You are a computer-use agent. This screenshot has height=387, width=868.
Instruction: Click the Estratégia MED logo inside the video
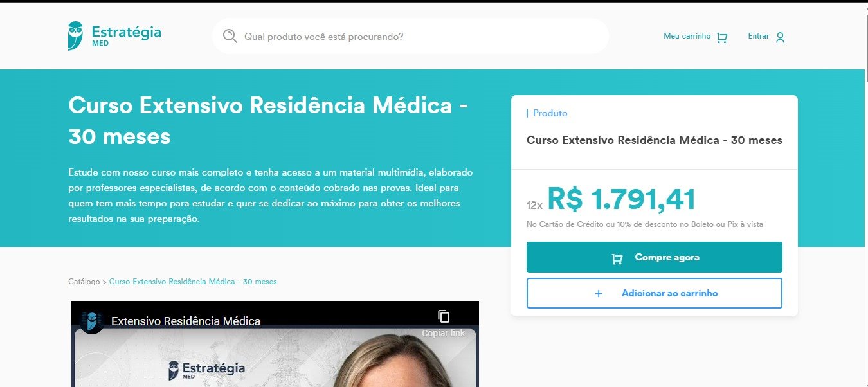click(206, 370)
